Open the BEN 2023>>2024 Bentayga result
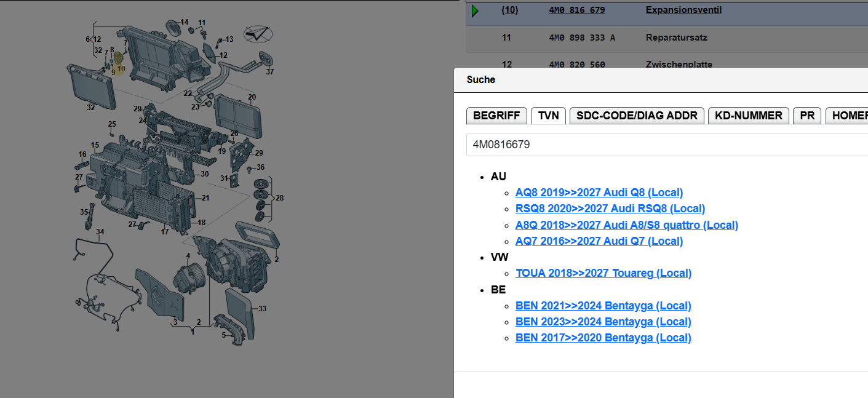 pyautogui.click(x=603, y=322)
